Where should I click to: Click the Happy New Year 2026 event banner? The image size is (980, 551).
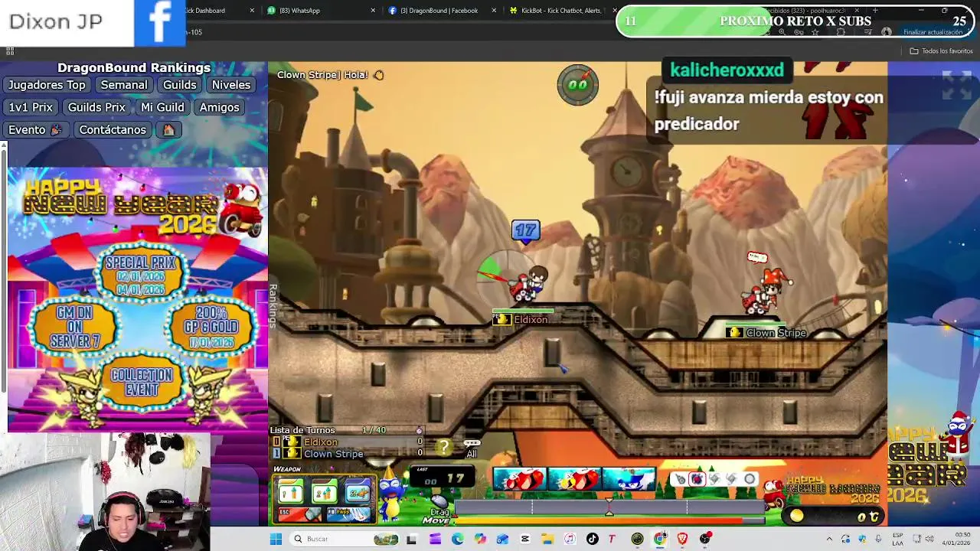point(138,300)
